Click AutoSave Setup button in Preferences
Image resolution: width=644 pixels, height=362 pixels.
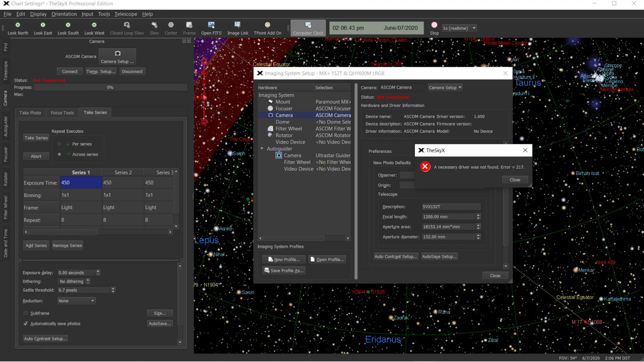point(439,257)
